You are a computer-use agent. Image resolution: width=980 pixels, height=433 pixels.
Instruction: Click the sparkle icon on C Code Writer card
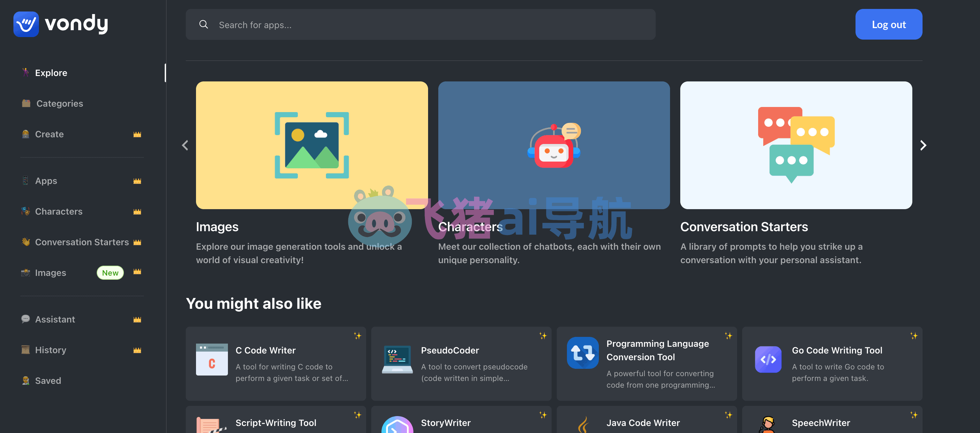pyautogui.click(x=357, y=336)
